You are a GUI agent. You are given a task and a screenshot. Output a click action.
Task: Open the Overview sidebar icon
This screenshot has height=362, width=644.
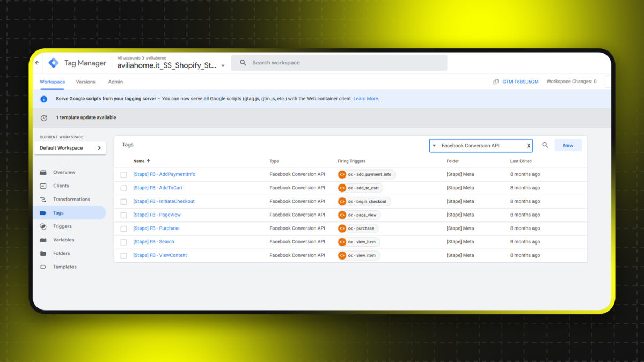pyautogui.click(x=43, y=172)
